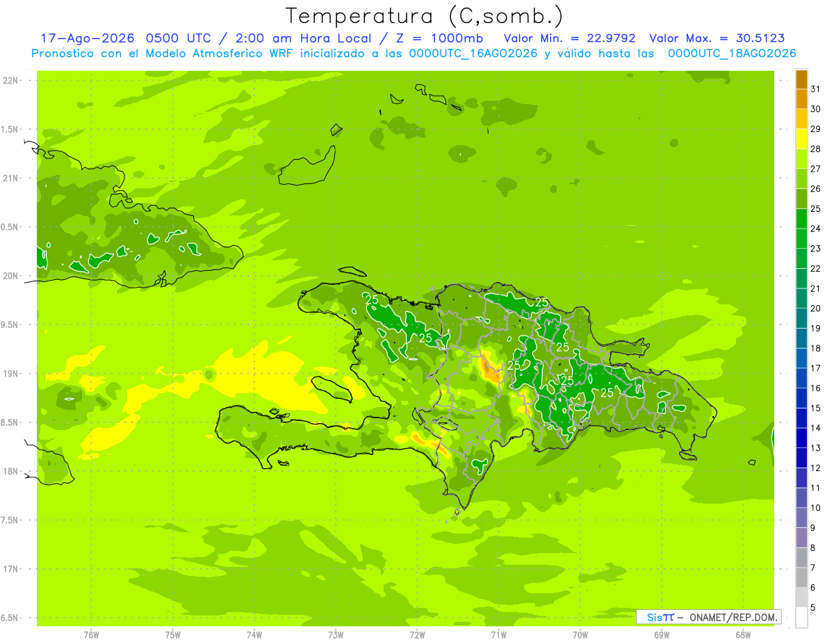Click the "5" colorbar scale label
This screenshot has height=644, width=834.
pos(814,607)
